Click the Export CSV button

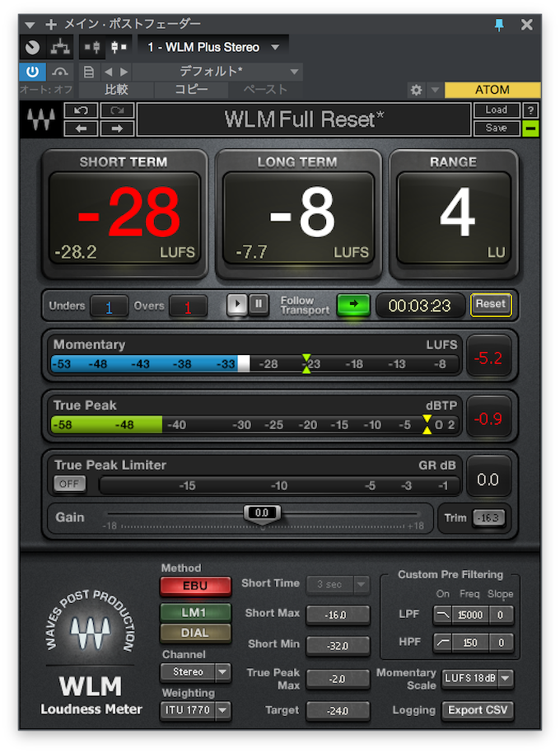coord(478,710)
